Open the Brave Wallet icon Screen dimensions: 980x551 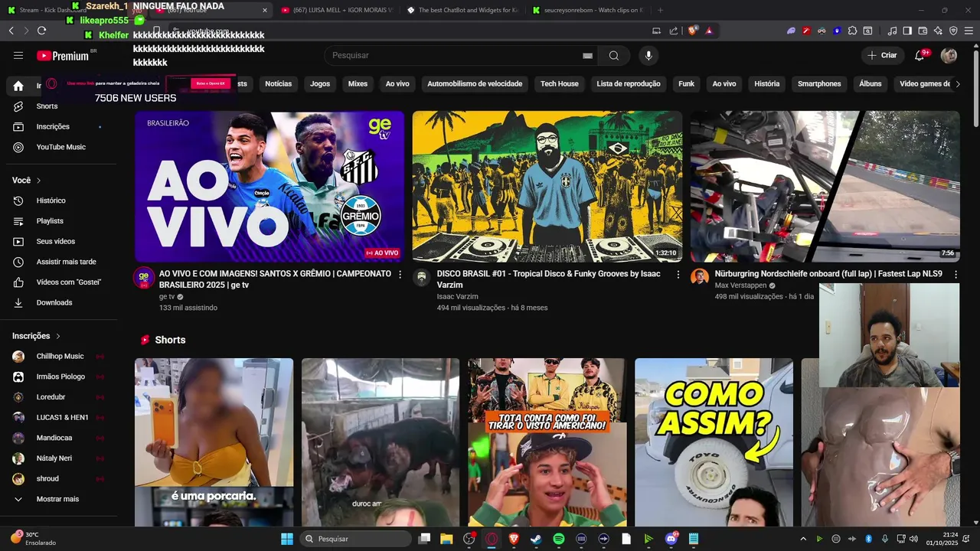click(x=923, y=31)
